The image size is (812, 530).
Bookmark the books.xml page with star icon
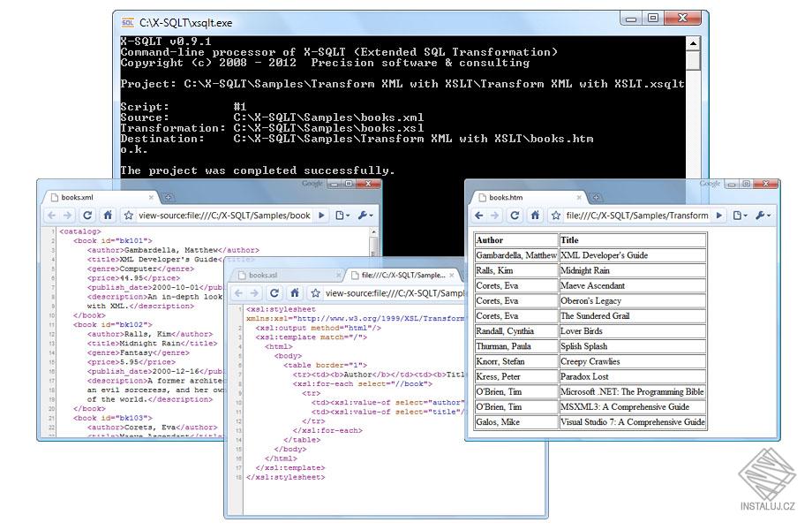coord(129,216)
